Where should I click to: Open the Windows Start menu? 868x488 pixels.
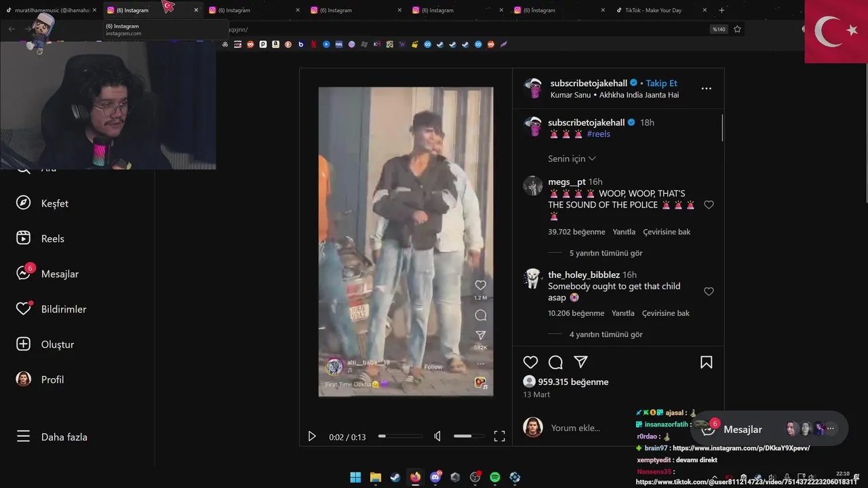[355, 477]
